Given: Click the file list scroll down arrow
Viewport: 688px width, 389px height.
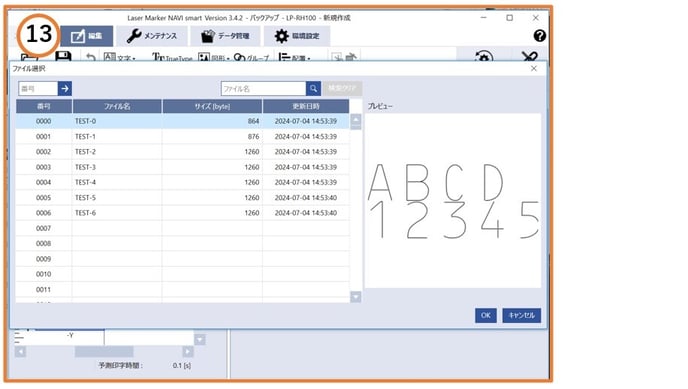Looking at the screenshot, I should [356, 297].
